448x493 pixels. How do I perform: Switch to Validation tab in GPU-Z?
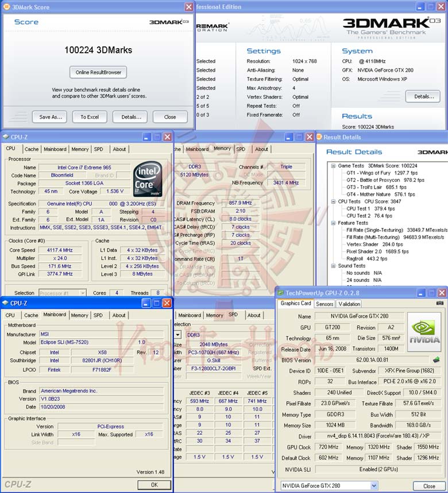(349, 304)
